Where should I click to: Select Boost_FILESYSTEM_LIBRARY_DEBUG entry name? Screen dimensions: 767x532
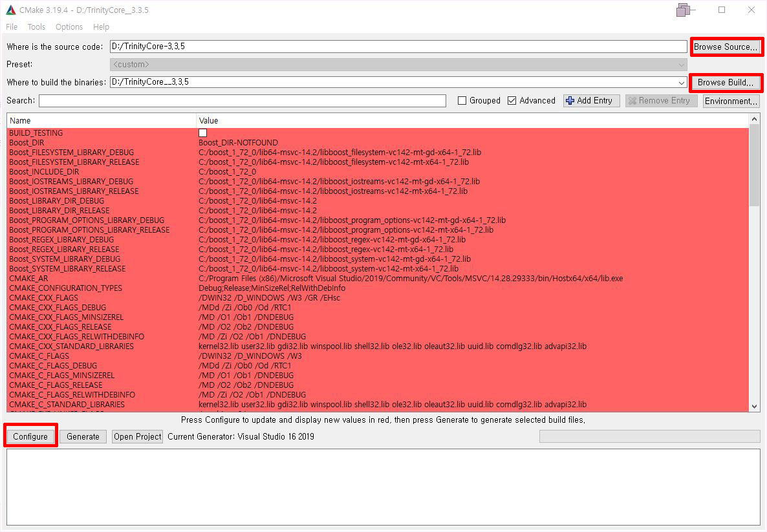click(71, 153)
